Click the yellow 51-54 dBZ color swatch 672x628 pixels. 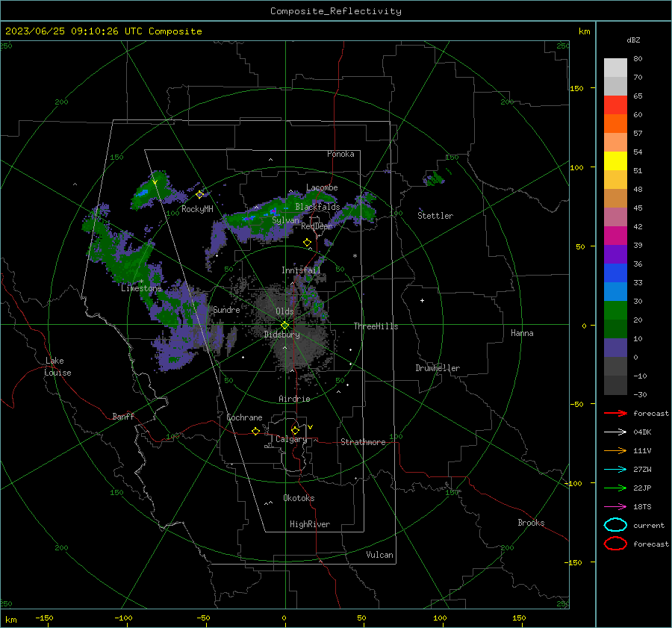[615, 161]
